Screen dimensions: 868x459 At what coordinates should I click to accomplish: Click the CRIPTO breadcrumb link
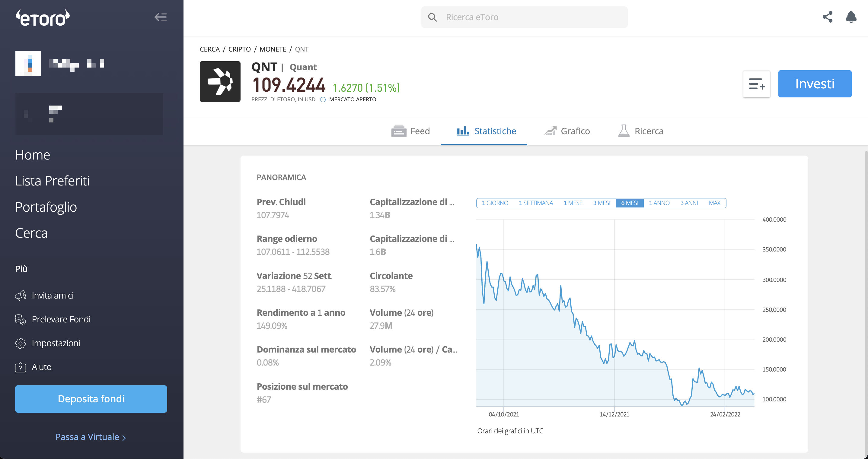(239, 49)
